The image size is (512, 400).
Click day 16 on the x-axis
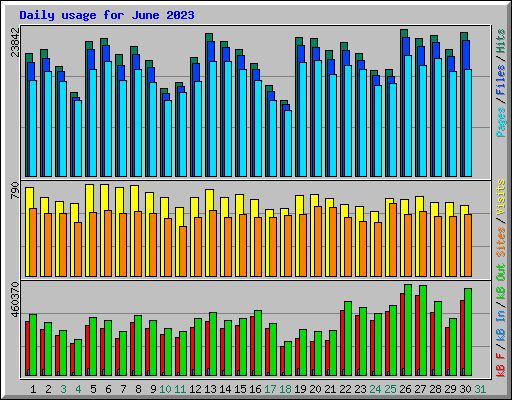(255, 389)
